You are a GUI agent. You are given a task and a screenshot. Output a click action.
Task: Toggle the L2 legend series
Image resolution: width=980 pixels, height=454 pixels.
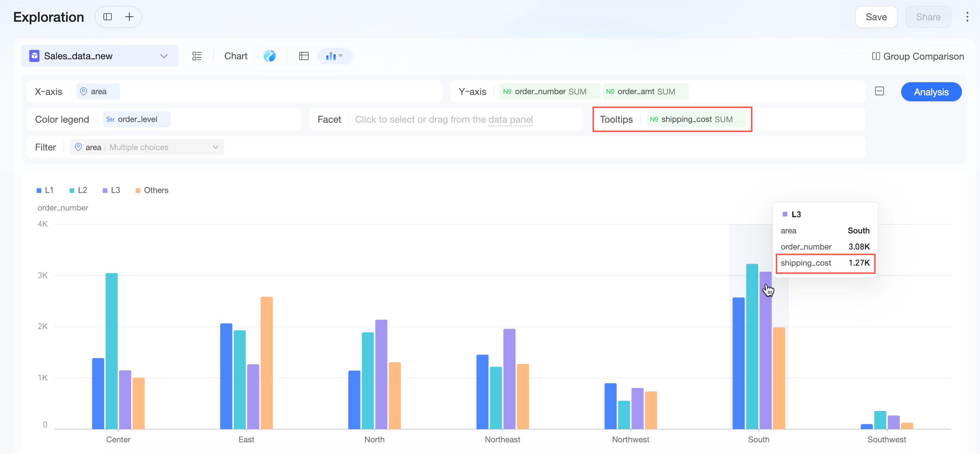tap(78, 190)
